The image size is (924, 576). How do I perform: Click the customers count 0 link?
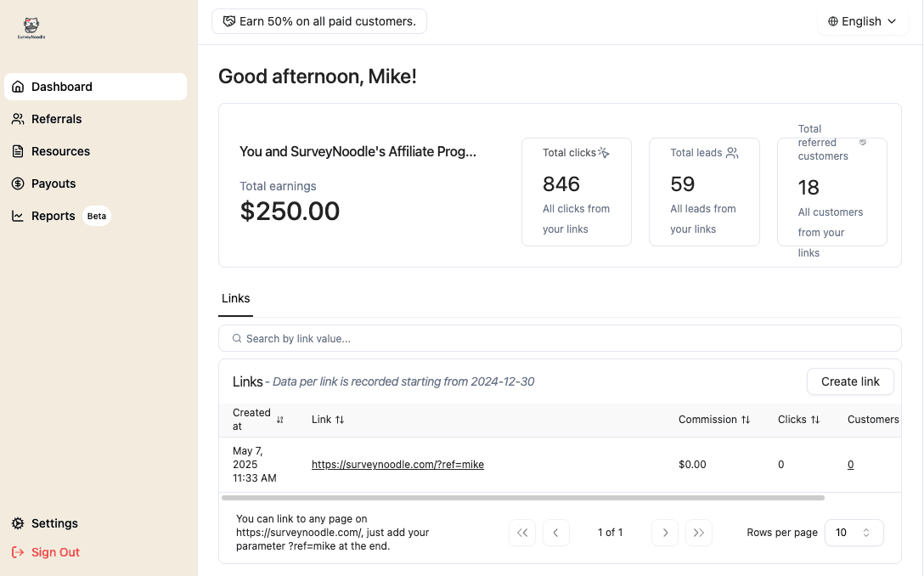coord(850,465)
